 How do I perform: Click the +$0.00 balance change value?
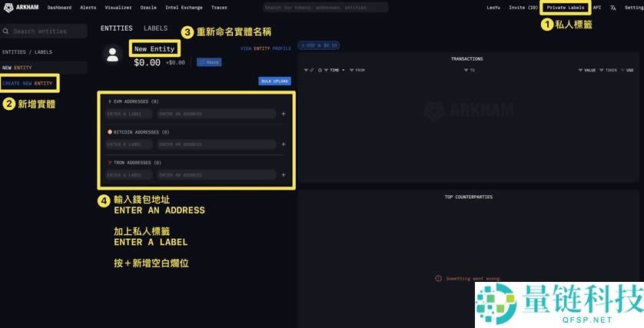click(175, 63)
